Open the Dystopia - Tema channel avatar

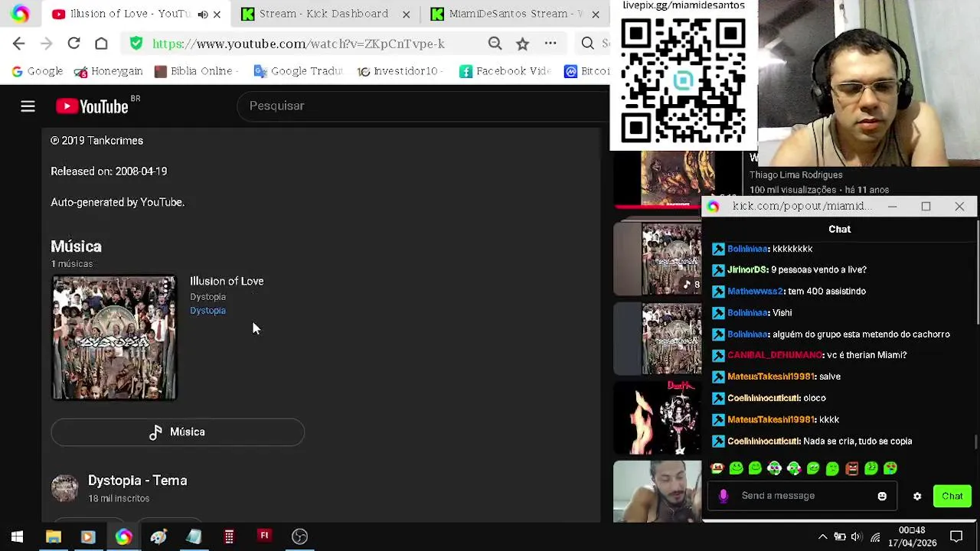point(64,488)
